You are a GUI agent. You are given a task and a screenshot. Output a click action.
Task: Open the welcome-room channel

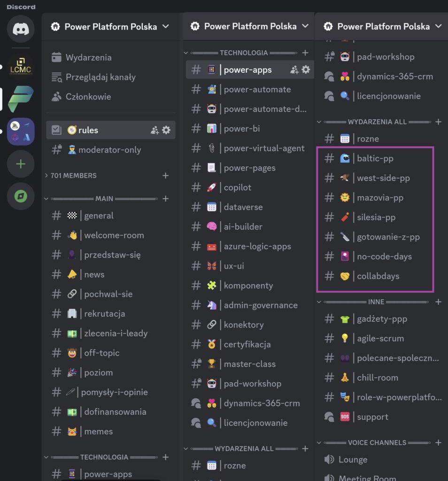click(x=111, y=235)
